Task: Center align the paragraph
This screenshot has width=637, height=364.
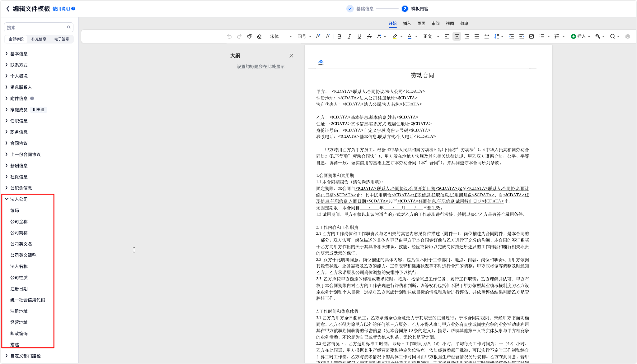Action: coord(457,36)
